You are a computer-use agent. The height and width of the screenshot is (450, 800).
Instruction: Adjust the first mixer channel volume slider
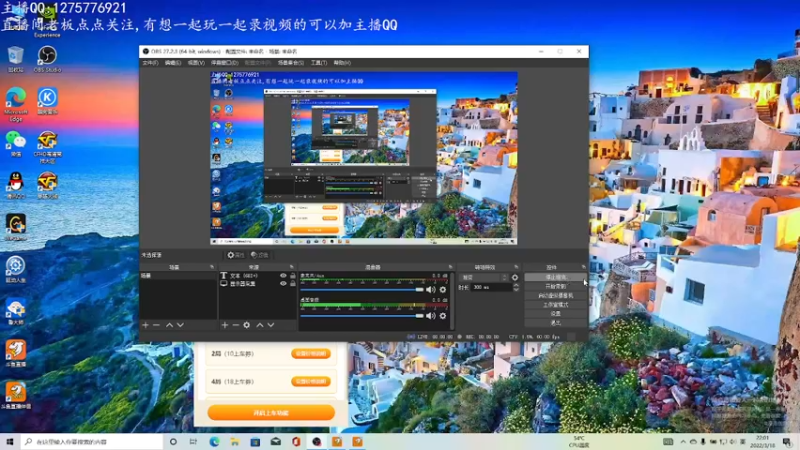[362, 290]
